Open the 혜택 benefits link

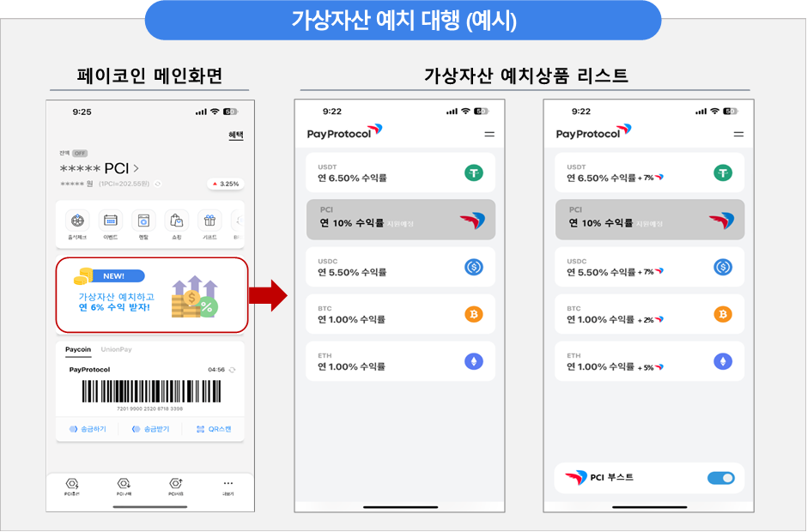click(x=236, y=135)
